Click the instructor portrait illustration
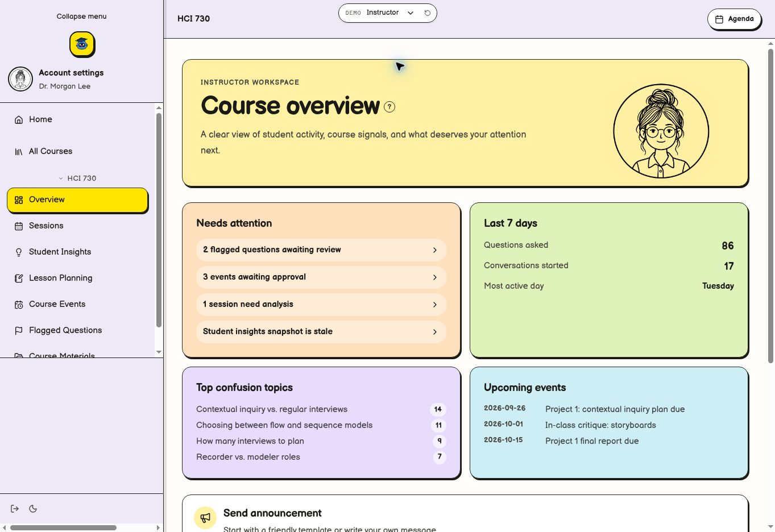Viewport: 775px width, 532px height. (661, 131)
